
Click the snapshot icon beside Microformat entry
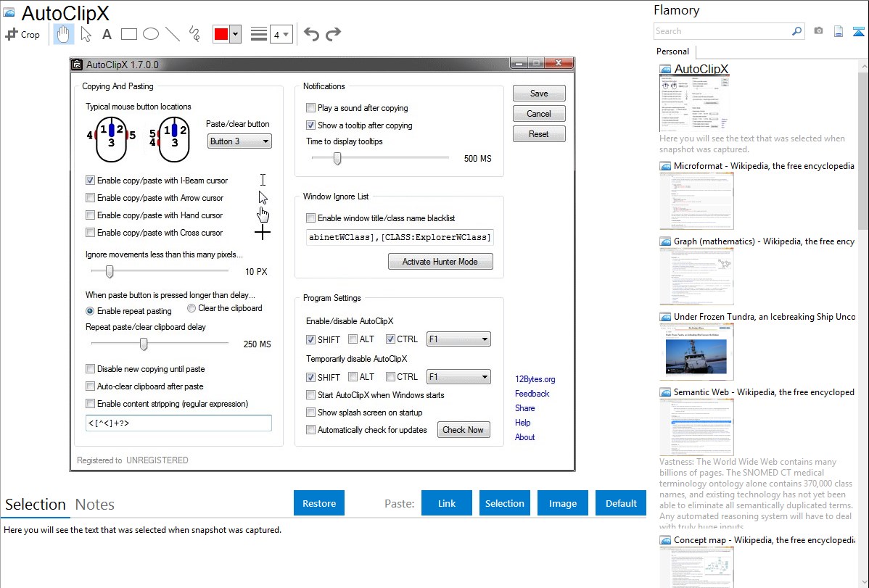pos(665,166)
